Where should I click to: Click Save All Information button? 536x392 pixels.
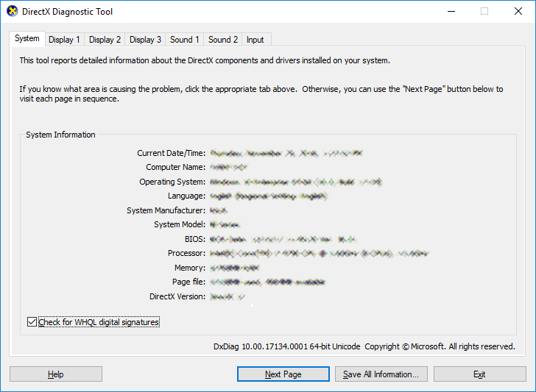click(381, 374)
